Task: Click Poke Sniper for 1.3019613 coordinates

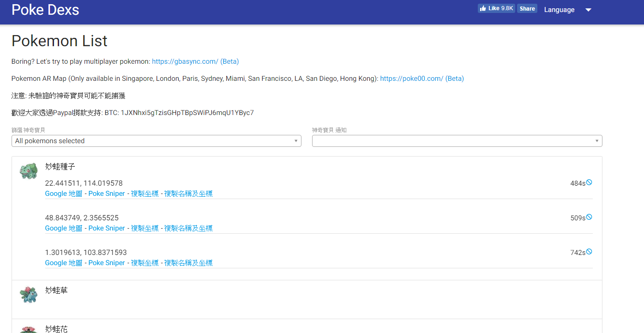Action: [107, 263]
